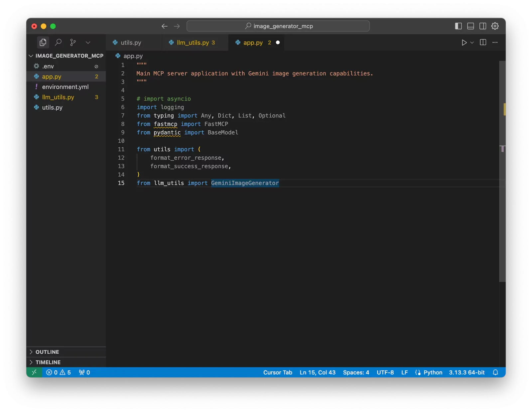
Task: Open llm_utils.py in the explorer
Action: pos(66,97)
